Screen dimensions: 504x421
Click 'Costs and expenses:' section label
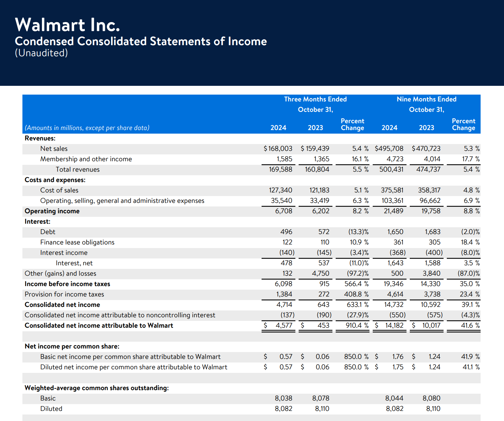point(55,180)
